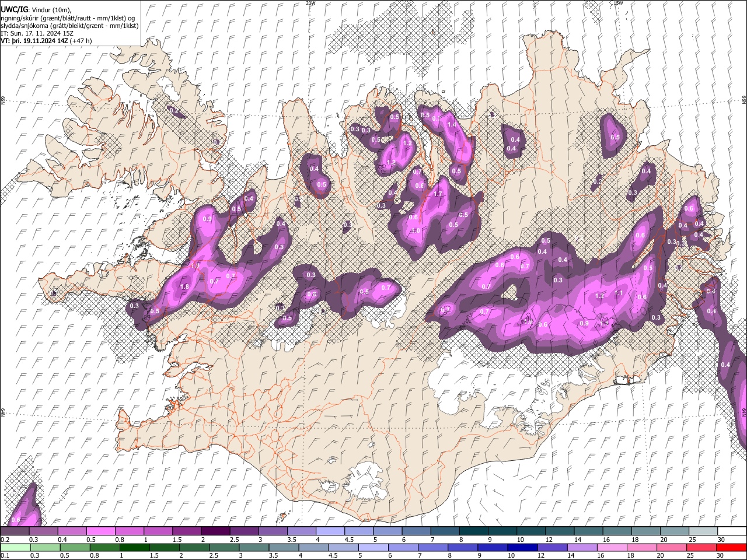The image size is (747, 560).
Task: Select the upper legend swatch between 12 and 14
Action: point(560,531)
